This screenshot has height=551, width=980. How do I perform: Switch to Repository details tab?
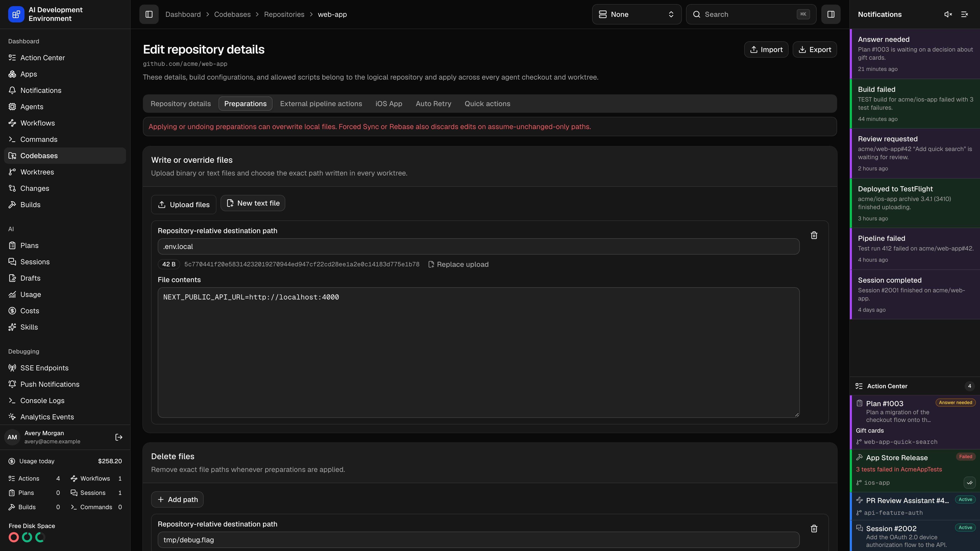(180, 104)
